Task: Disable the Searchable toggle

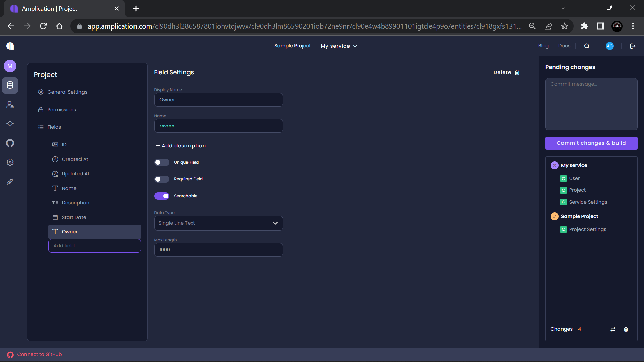Action: click(162, 196)
